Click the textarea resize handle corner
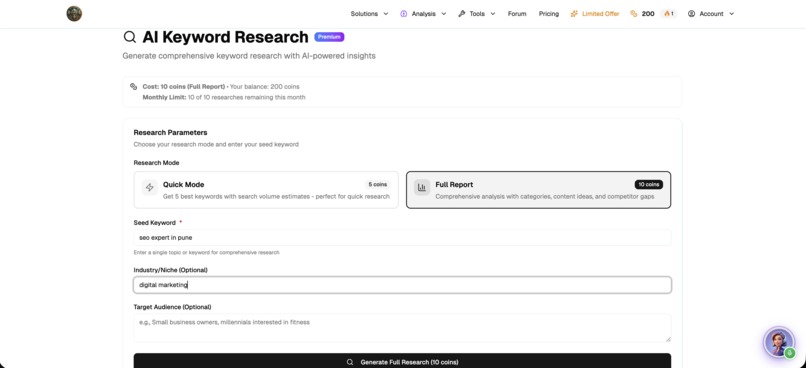Viewport: 806px width, 368px height. point(668,339)
